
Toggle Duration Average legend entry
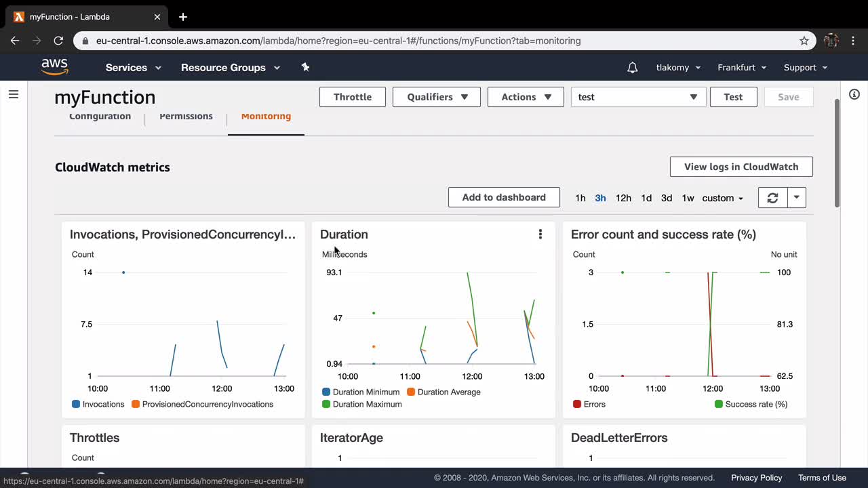443,392
